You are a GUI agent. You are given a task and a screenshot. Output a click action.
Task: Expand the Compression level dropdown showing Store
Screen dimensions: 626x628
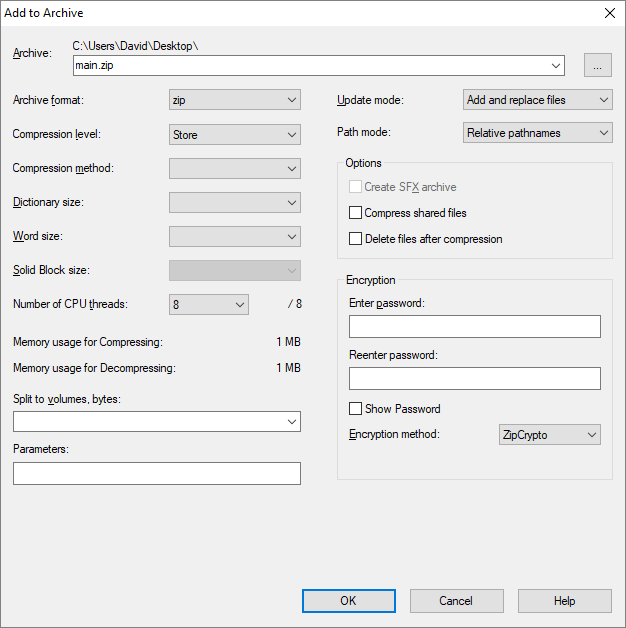point(235,135)
